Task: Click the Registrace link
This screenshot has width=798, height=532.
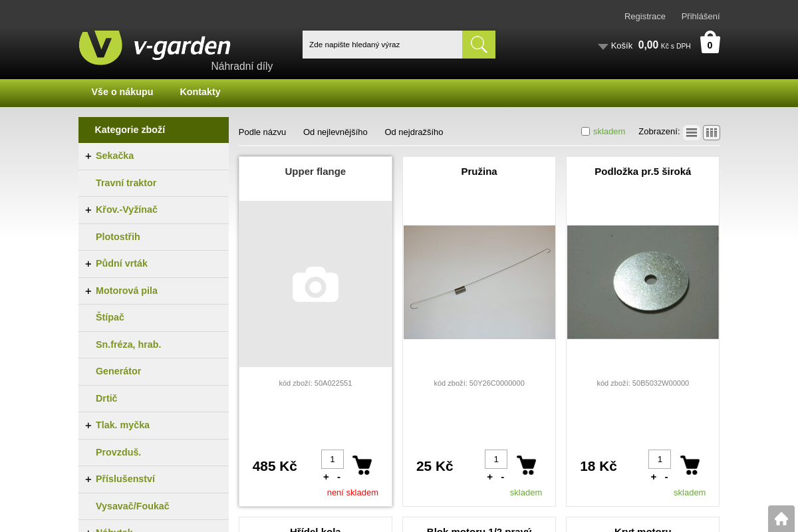Action: tap(644, 16)
